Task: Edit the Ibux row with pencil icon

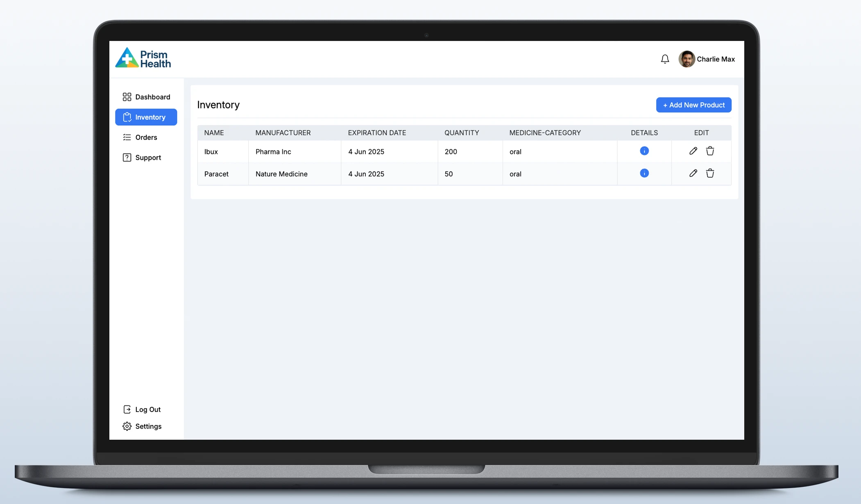Action: click(x=693, y=151)
